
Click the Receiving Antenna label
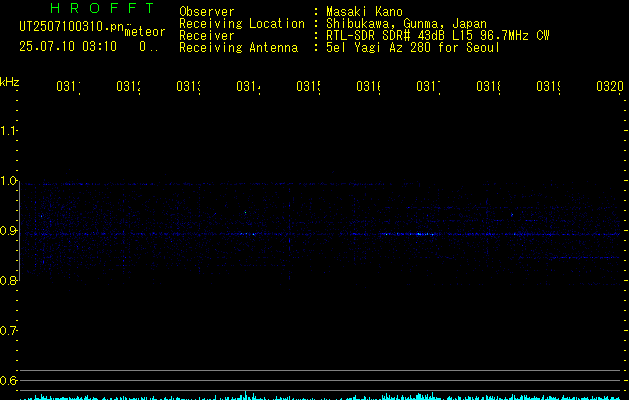(x=239, y=48)
